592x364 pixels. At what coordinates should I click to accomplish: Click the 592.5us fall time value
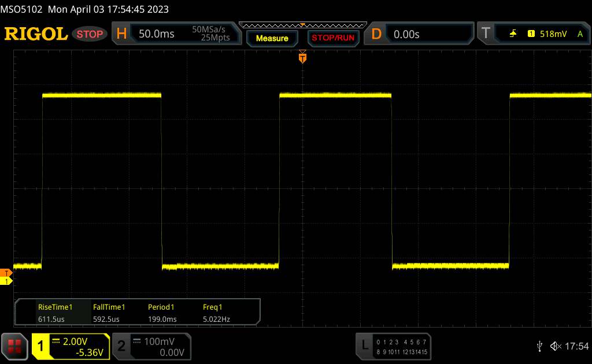point(106,319)
